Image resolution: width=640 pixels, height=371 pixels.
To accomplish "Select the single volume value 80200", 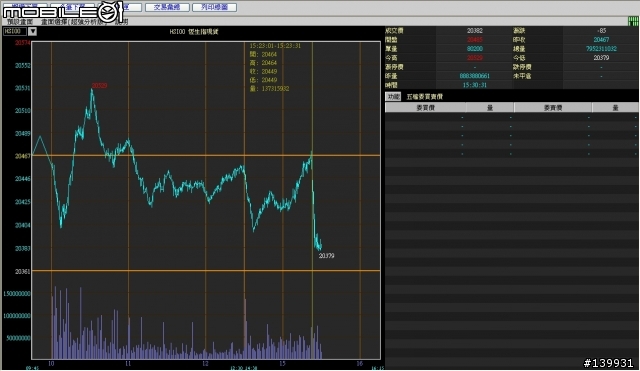I will [x=475, y=49].
